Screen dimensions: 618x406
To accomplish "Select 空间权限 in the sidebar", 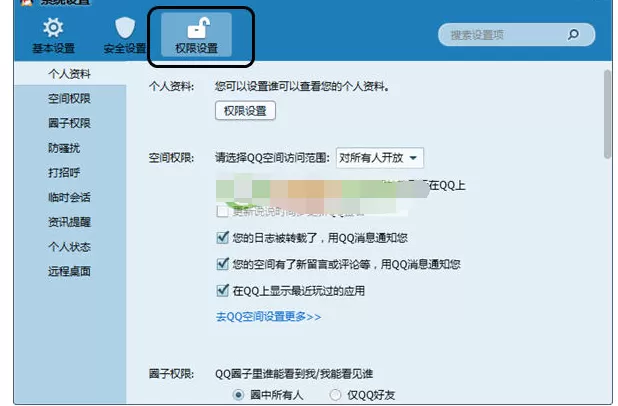I will [x=69, y=99].
